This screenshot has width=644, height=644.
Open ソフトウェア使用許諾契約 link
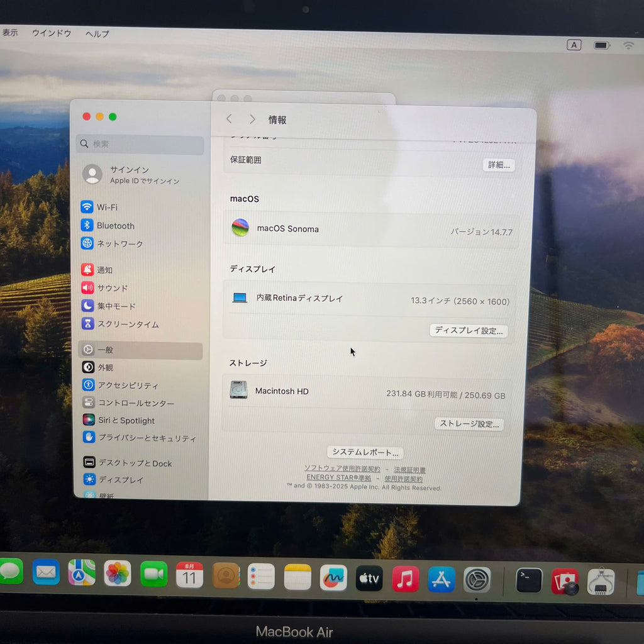[x=341, y=469]
